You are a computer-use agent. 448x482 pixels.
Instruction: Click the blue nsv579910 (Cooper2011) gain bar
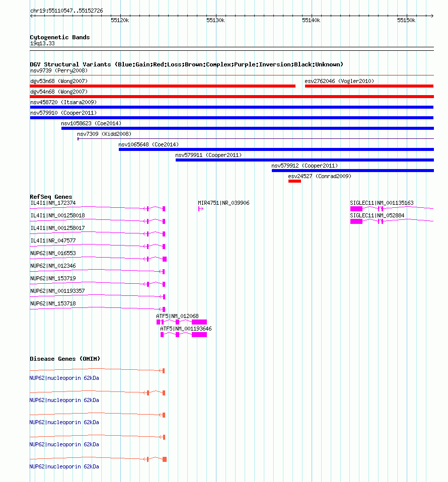pyautogui.click(x=232, y=118)
